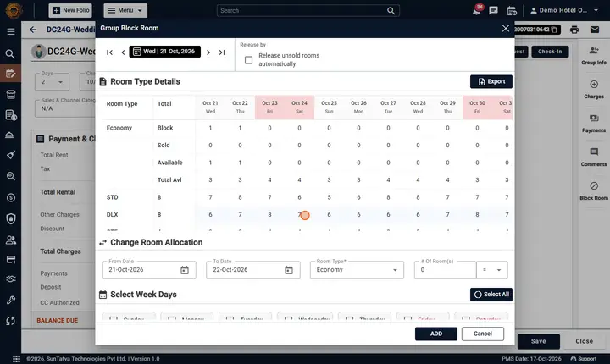This screenshot has height=364, width=610.
Task: Click the print icon
Action: tap(574, 30)
